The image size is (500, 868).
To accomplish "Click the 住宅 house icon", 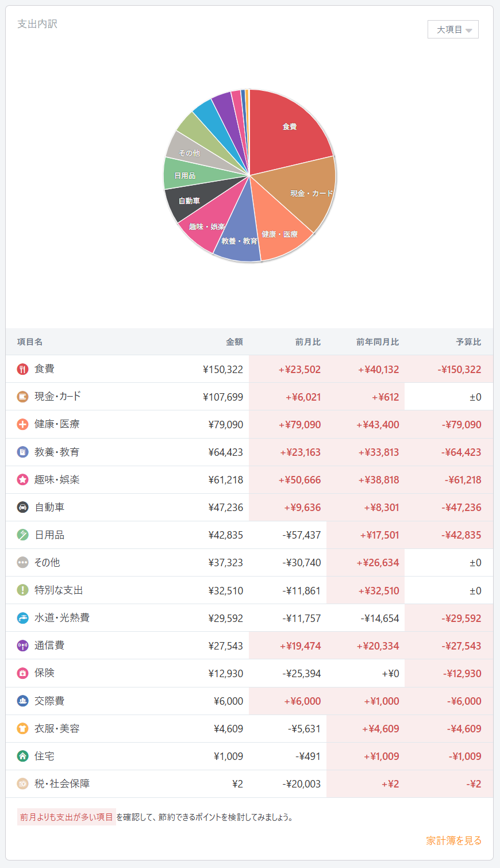I will pyautogui.click(x=23, y=756).
